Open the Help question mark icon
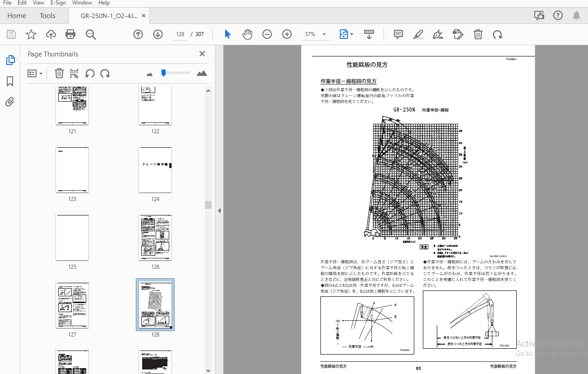Screen dimensions: 588x374 click(x=558, y=15)
